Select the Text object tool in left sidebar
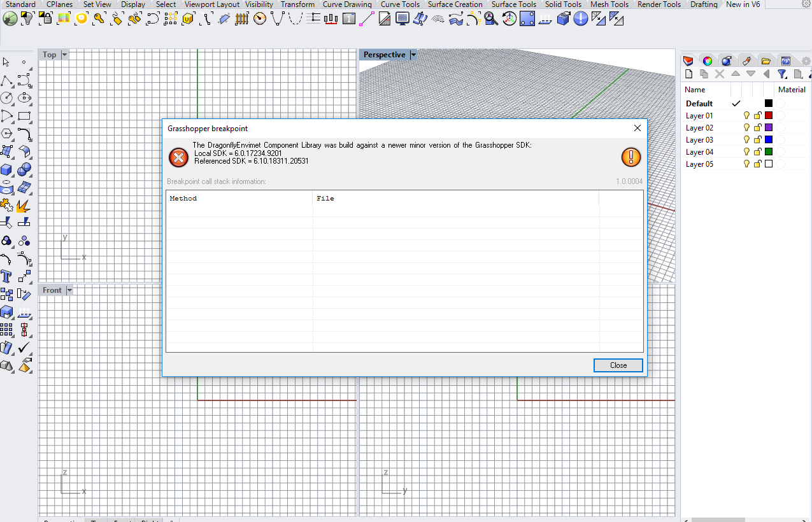This screenshot has height=522, width=812. 6,276
